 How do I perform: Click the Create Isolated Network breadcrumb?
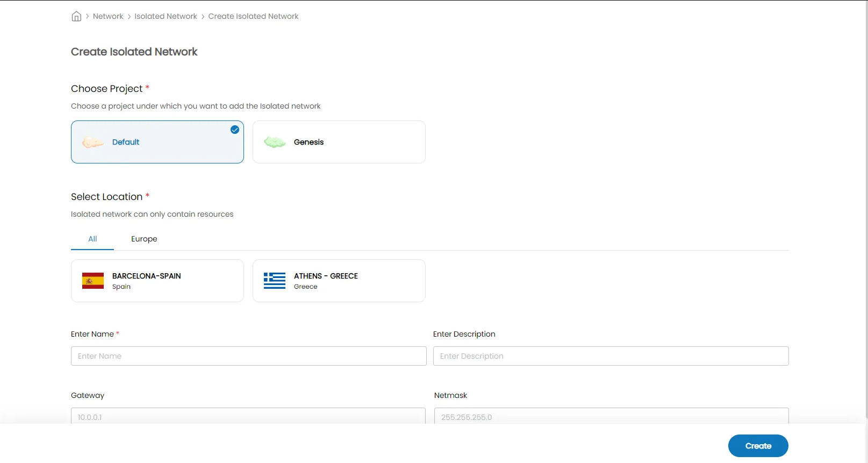[253, 16]
